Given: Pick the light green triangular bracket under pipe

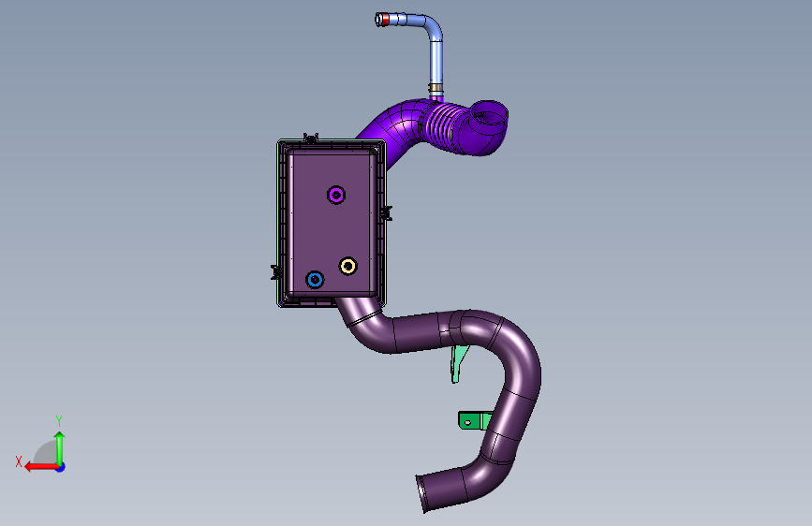Looking at the screenshot, I should pos(458,364).
